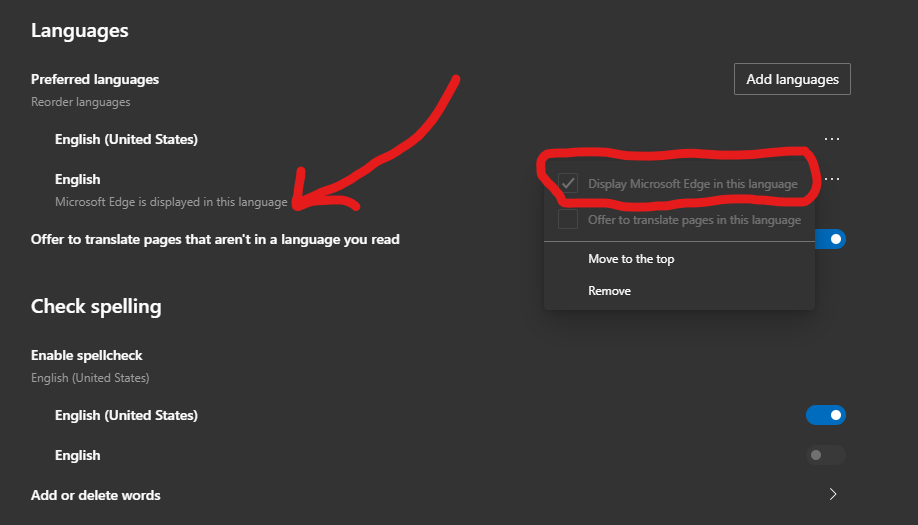The image size is (918, 525).
Task: Click the Reorder languages text
Action: point(81,102)
